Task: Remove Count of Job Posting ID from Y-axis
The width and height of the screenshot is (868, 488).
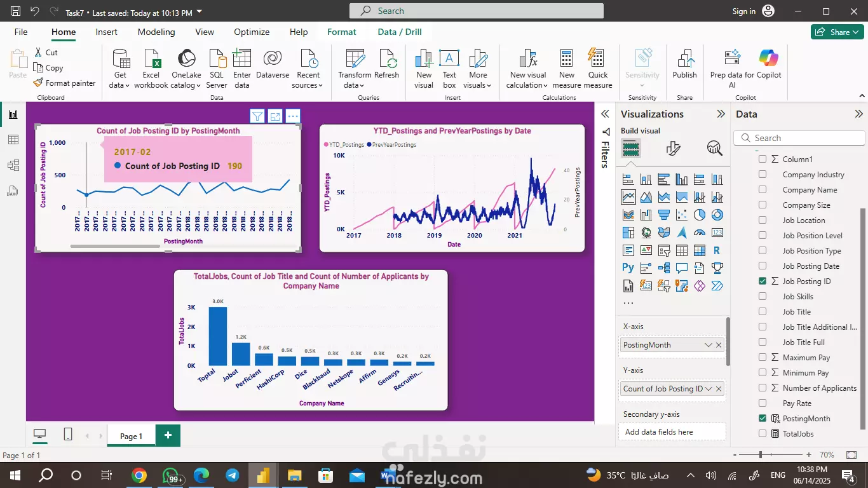Action: click(719, 389)
